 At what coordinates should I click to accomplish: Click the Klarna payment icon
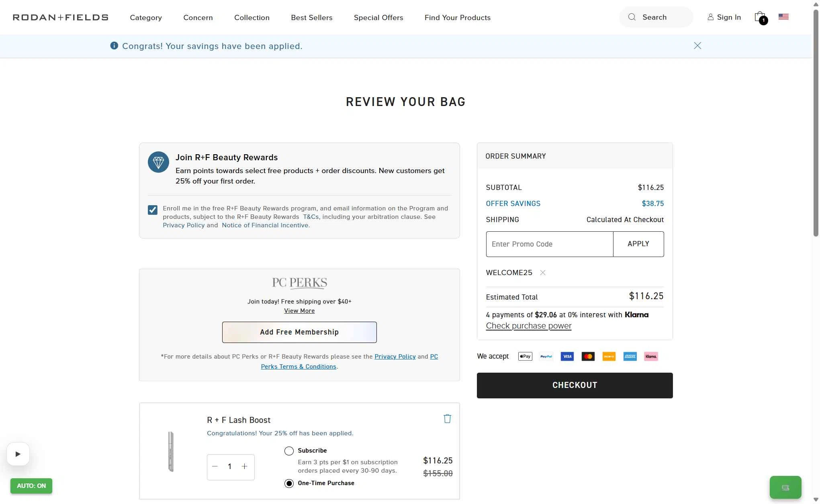651,356
